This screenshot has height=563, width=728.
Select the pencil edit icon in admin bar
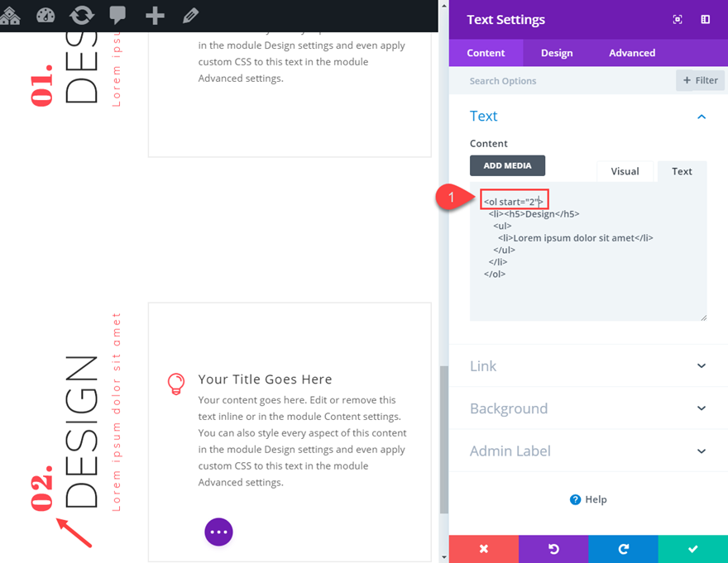[188, 15]
